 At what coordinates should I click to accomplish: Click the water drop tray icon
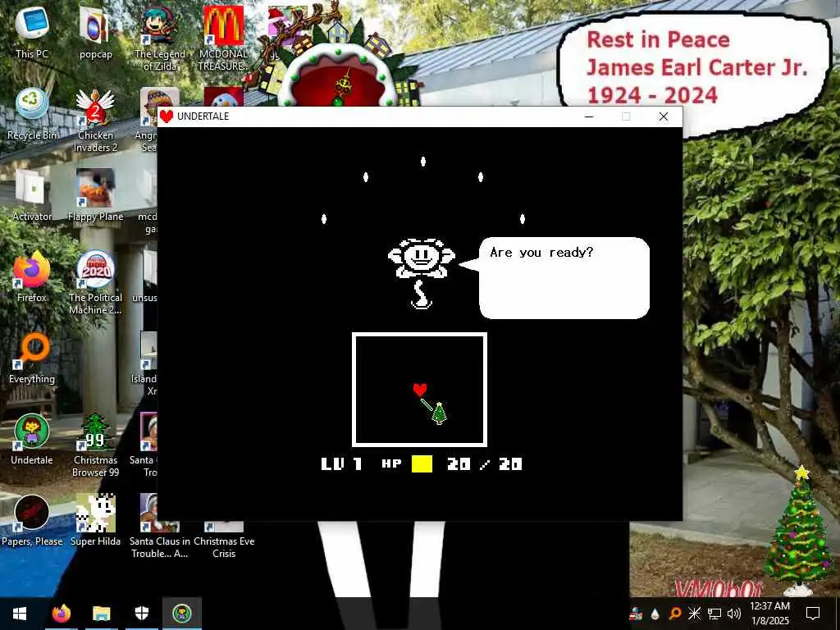(x=655, y=614)
